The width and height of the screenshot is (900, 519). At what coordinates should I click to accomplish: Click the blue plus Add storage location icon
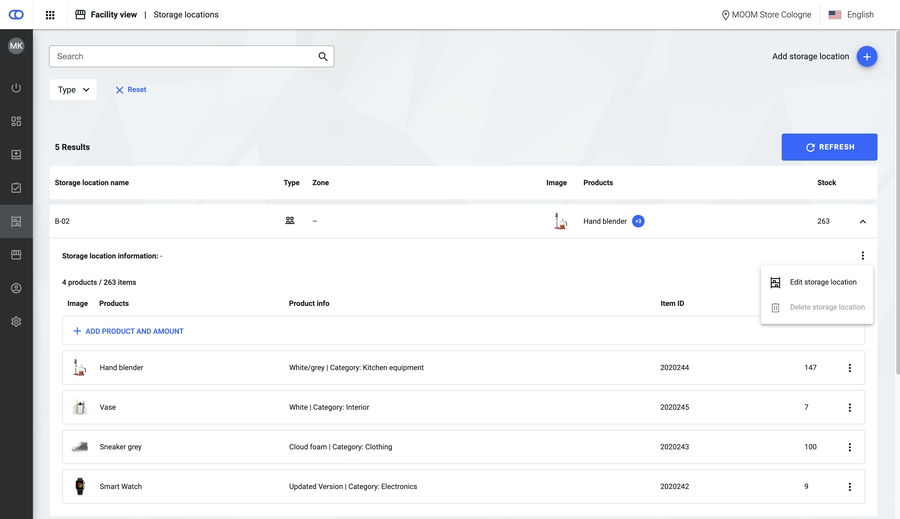(867, 57)
